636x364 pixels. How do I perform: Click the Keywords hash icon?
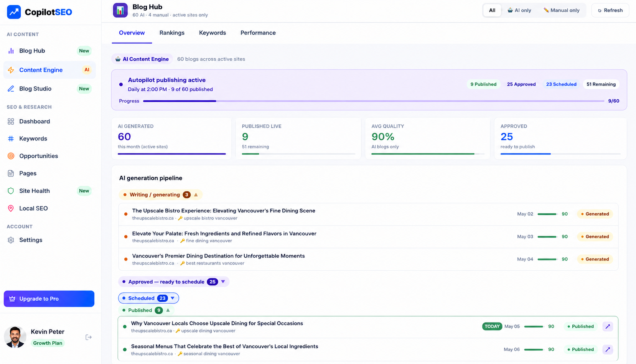point(11,138)
